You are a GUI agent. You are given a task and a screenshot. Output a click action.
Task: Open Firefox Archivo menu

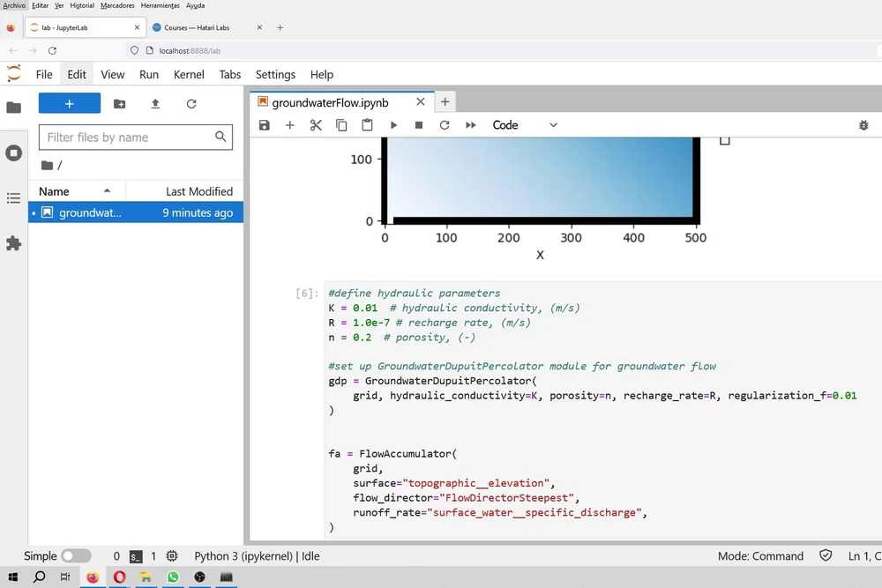coord(15,5)
